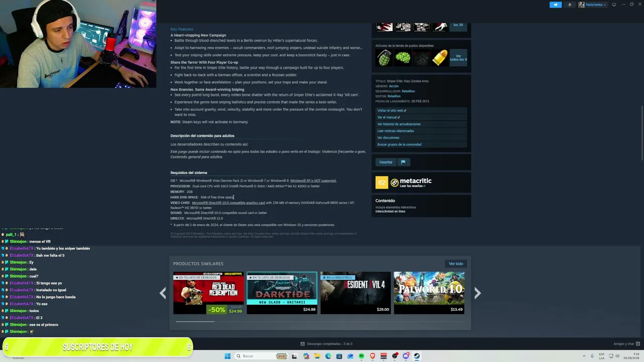Click 'NOTE: Steam keys will not activate in Germany'
Viewport: 644px width, 362px height.
tap(209, 122)
